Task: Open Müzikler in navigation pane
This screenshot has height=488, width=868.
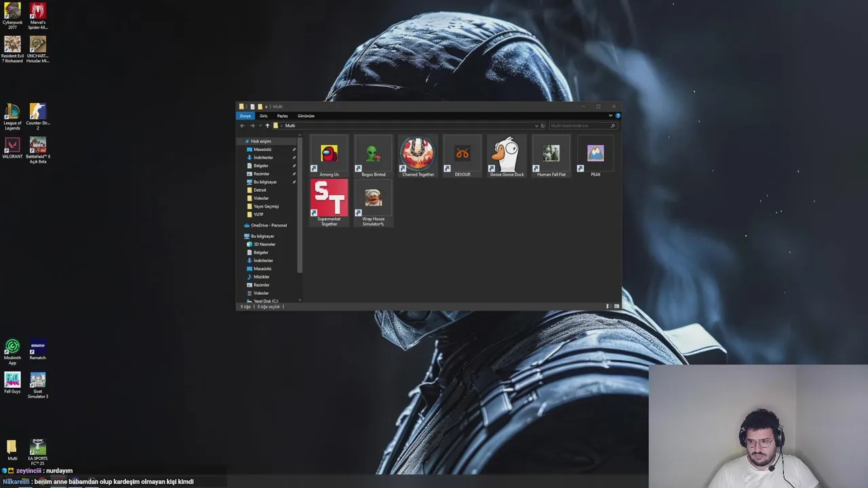Action: 261,277
